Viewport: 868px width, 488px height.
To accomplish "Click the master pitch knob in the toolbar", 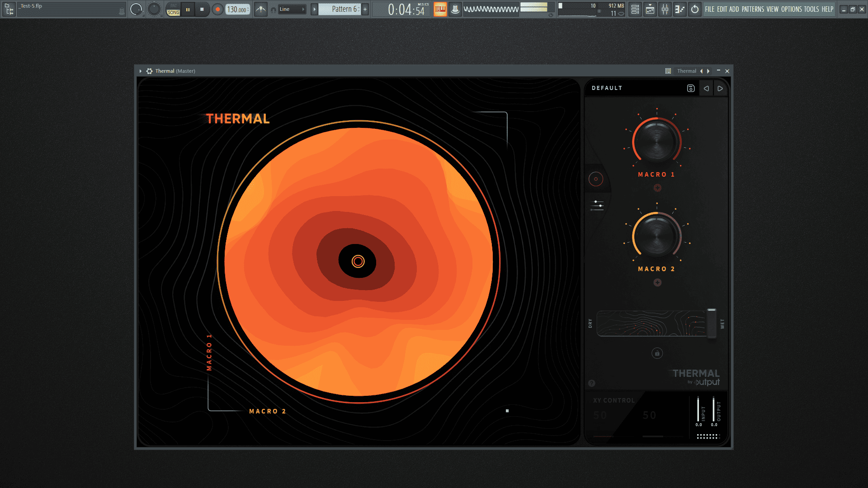I will click(154, 9).
